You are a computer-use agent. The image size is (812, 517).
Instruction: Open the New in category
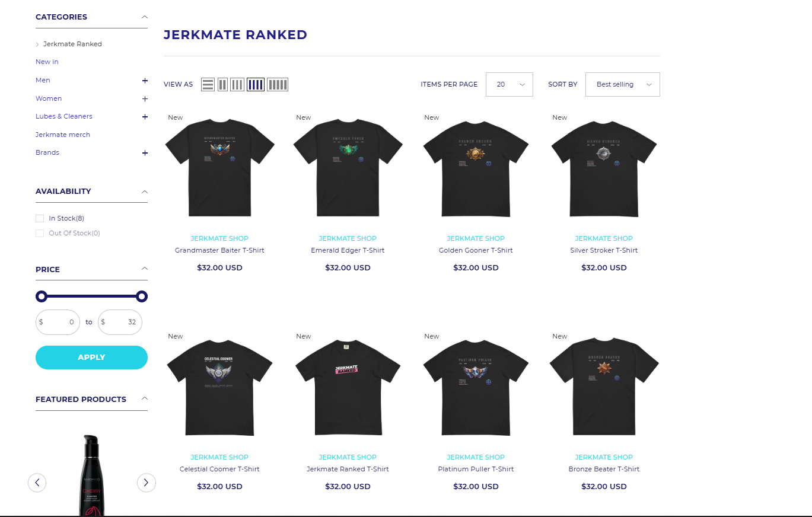(47, 62)
